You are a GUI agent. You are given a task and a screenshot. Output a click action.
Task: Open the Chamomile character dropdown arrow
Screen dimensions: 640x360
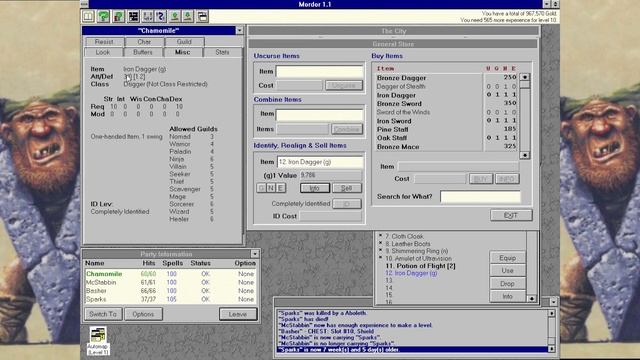239,30
